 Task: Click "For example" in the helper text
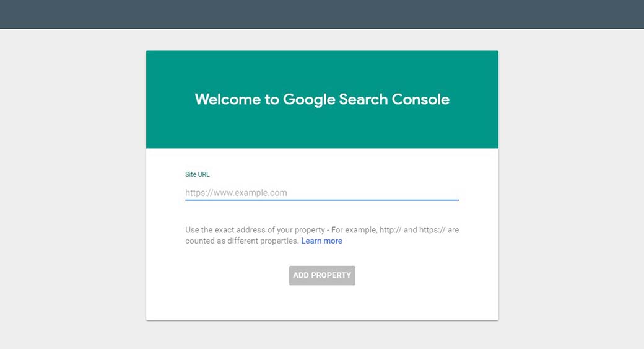point(354,230)
